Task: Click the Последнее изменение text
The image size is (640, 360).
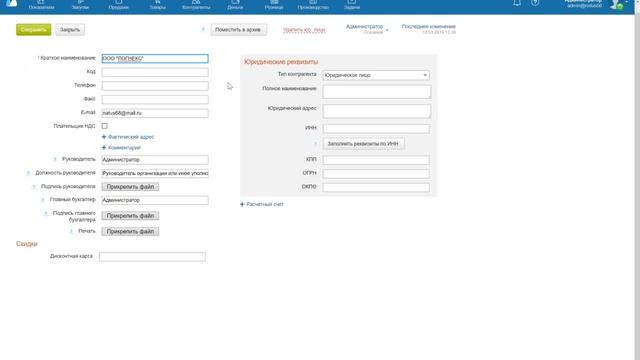Action: (429, 27)
